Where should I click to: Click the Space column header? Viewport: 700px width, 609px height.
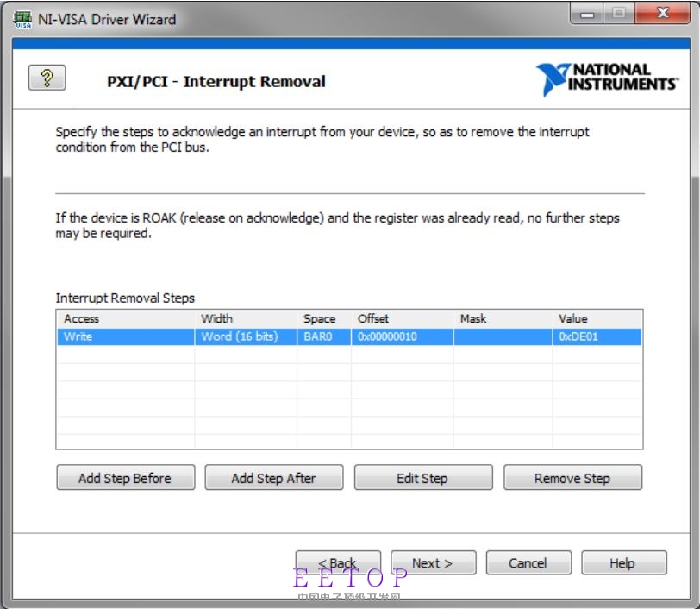pyautogui.click(x=324, y=318)
